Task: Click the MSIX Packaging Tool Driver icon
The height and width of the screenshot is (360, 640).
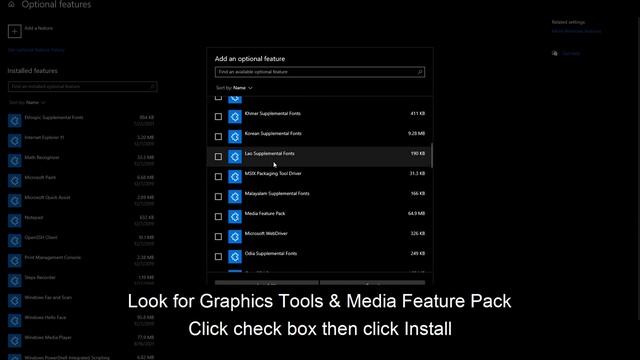Action: click(235, 177)
